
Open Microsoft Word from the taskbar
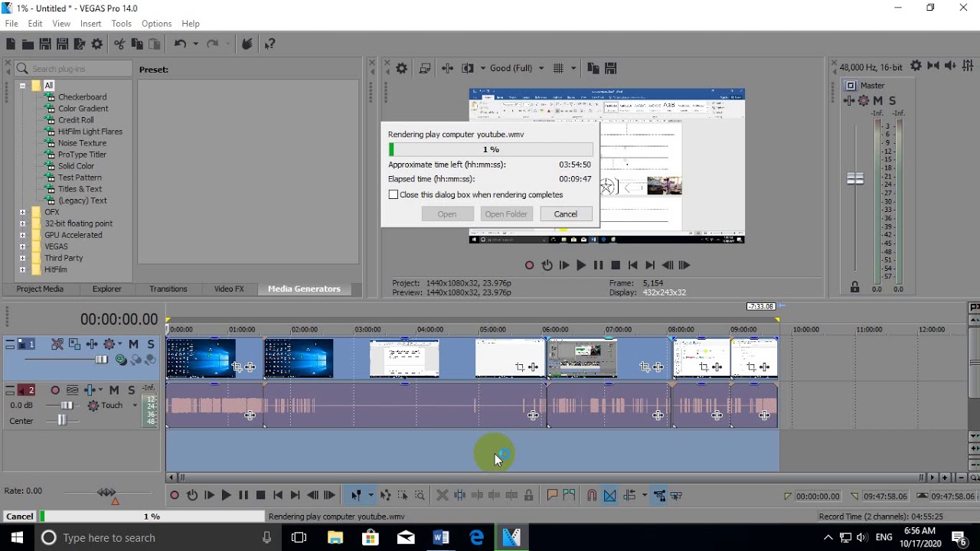441,537
